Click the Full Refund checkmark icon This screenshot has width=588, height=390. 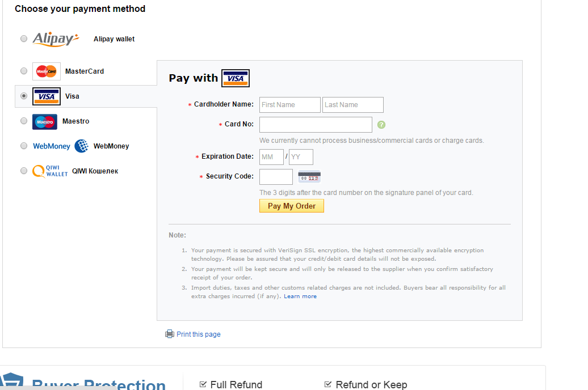pyautogui.click(x=203, y=384)
